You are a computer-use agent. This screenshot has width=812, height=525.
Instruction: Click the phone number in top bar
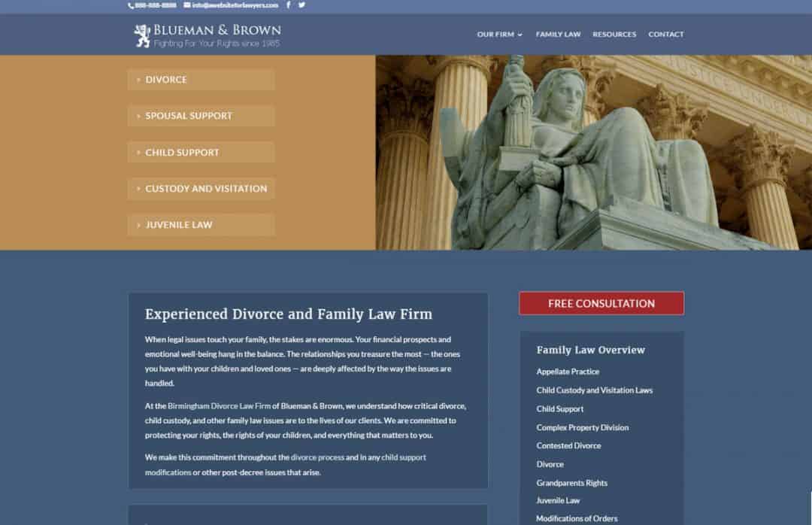(156, 5)
